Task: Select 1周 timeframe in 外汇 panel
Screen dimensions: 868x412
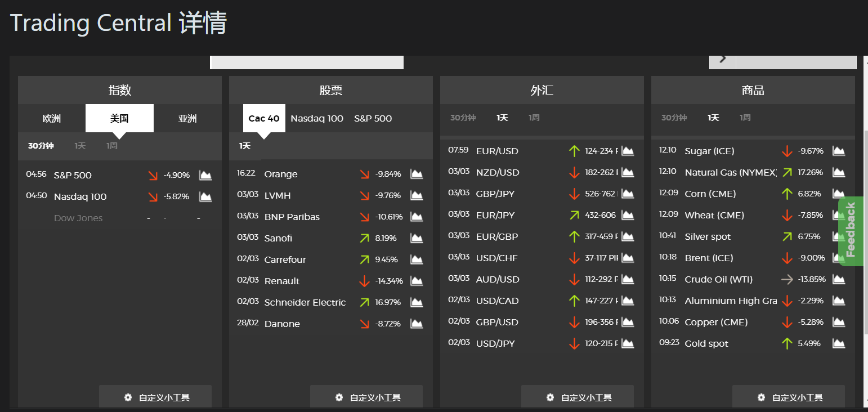Action: click(534, 118)
